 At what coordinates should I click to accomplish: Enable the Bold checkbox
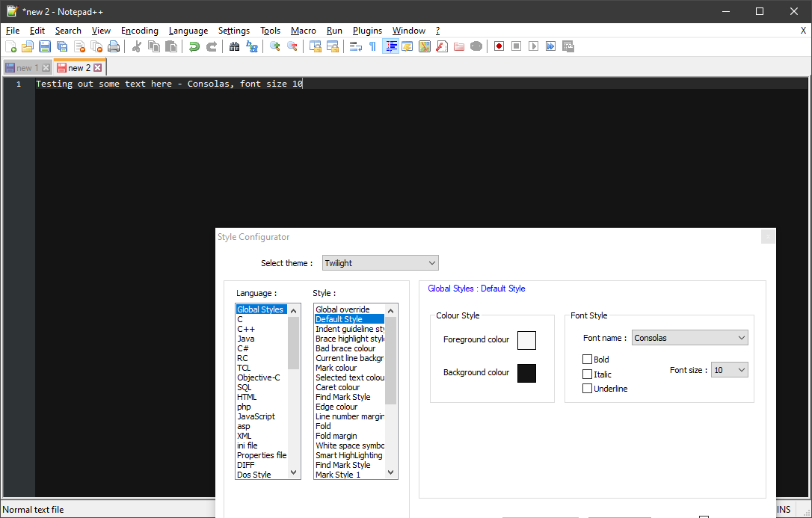tap(587, 359)
